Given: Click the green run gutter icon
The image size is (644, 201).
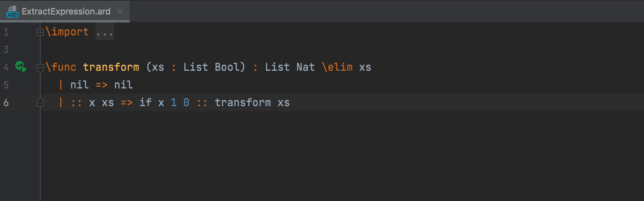Looking at the screenshot, I should coord(21,67).
